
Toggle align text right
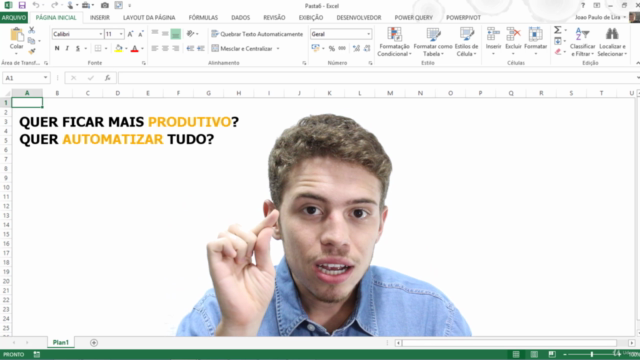176,49
